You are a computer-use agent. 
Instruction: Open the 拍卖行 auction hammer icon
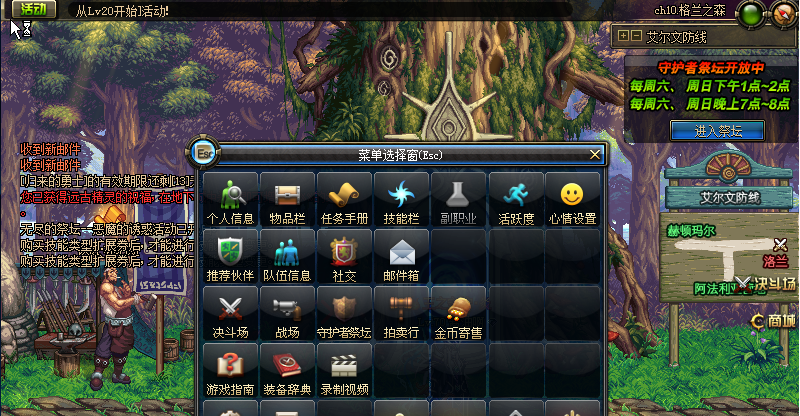coord(402,314)
